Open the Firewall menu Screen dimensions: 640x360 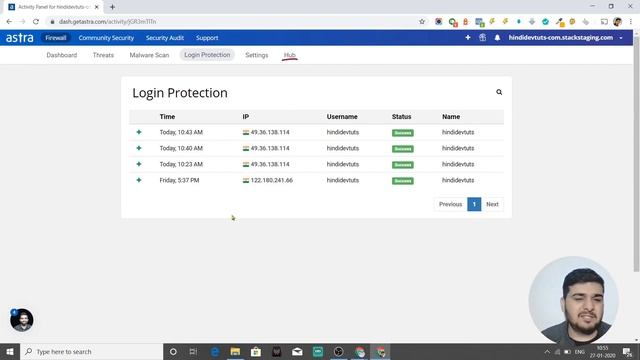tap(56, 38)
